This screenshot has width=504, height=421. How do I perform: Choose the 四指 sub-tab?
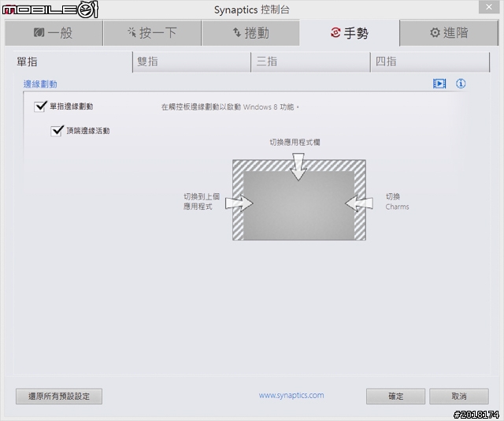pyautogui.click(x=430, y=61)
